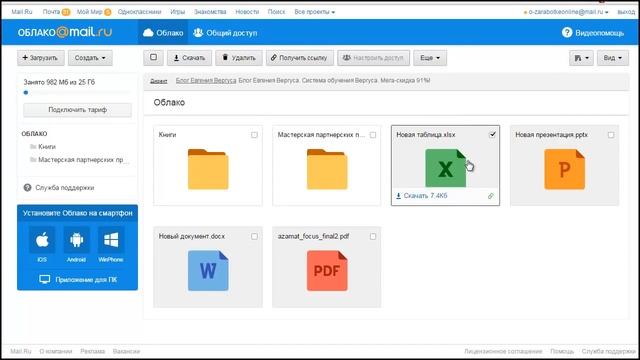Click the Подключить тариф button
This screenshot has width=640, height=360.
click(x=78, y=110)
